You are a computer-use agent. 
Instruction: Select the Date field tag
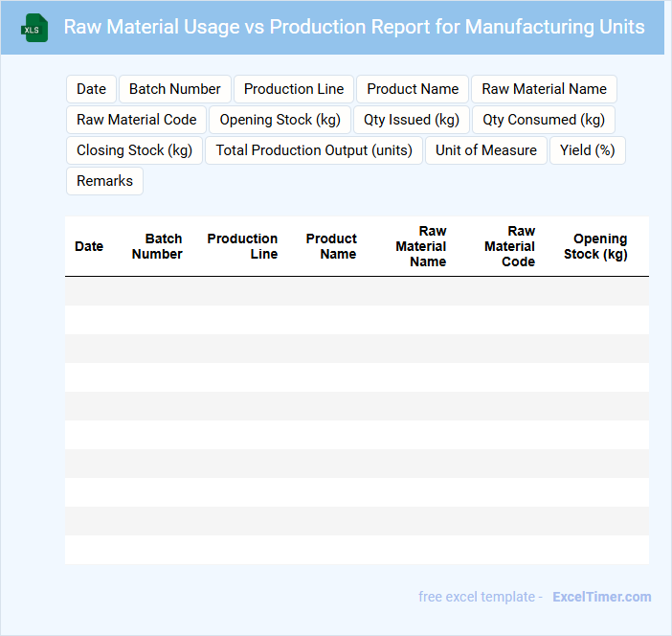[x=91, y=89]
